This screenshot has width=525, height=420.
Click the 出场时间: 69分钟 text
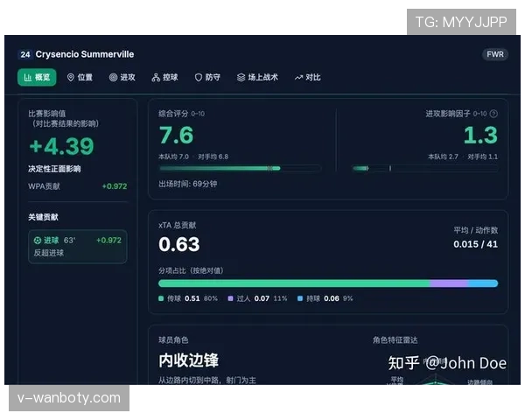tap(188, 184)
